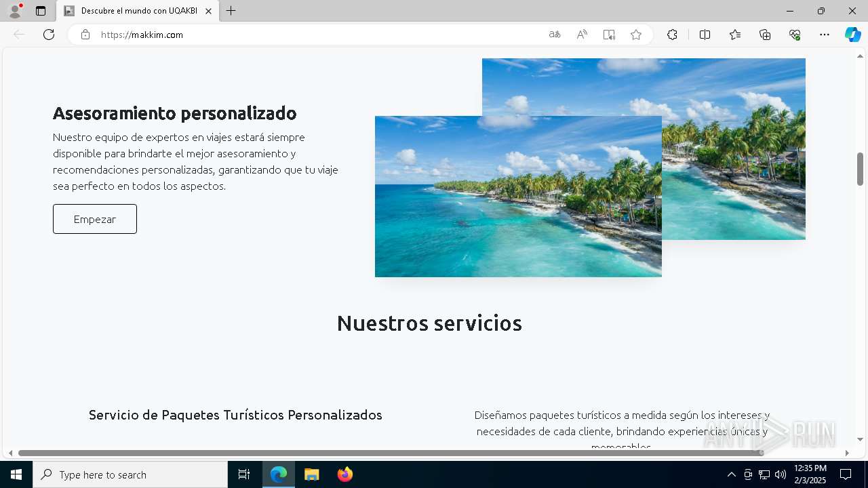This screenshot has height=488, width=868.
Task: Open the tab actions menu icon
Action: (x=41, y=11)
